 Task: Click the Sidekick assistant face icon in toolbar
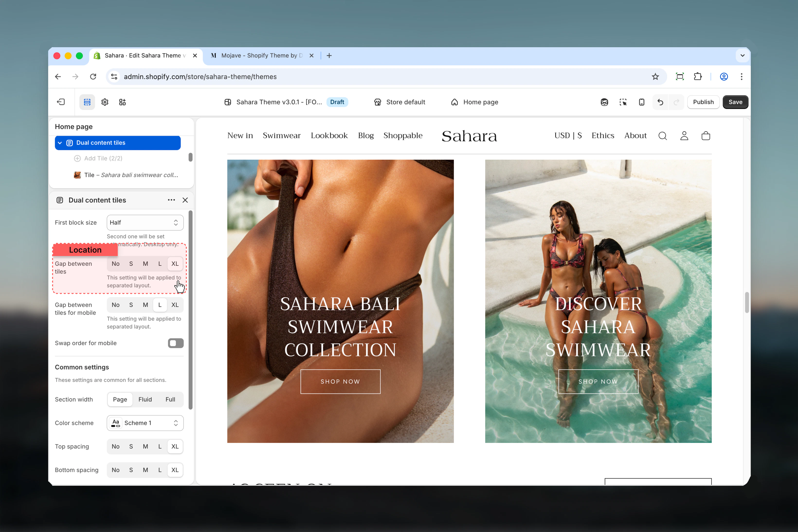tap(604, 102)
